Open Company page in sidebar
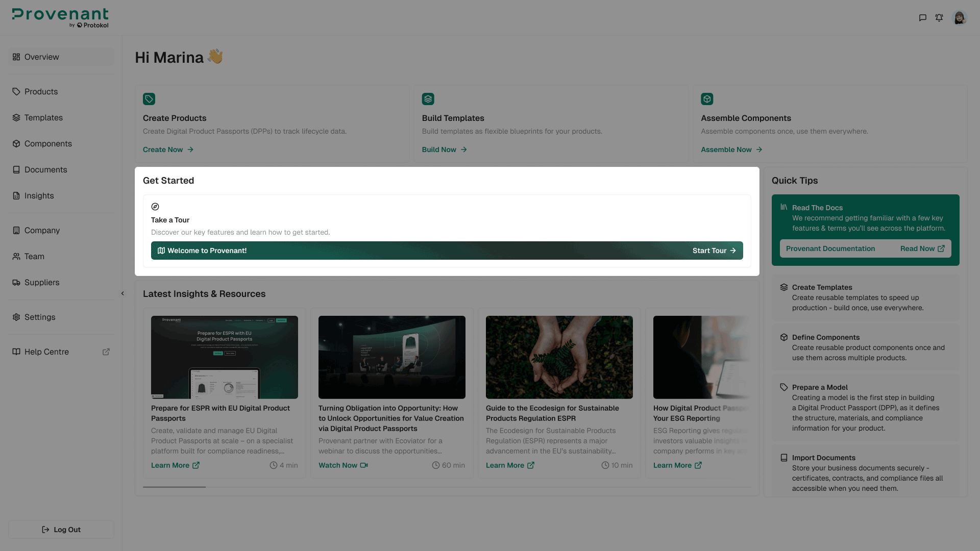This screenshot has height=551, width=980. [x=61, y=230]
